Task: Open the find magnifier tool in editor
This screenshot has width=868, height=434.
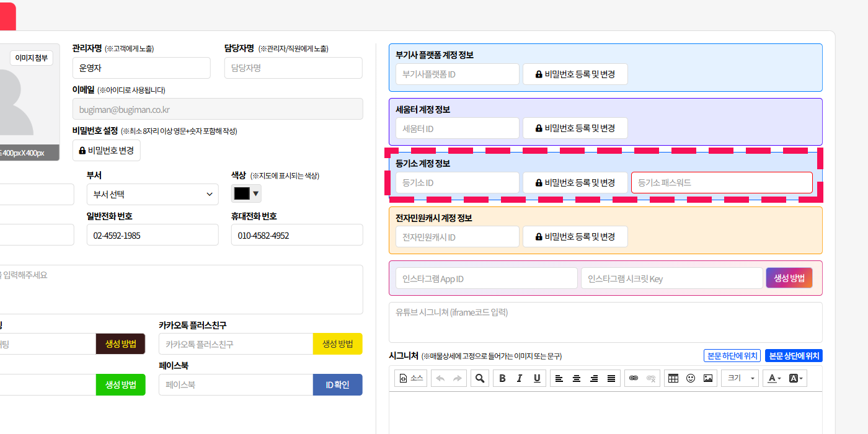Action: click(479, 378)
